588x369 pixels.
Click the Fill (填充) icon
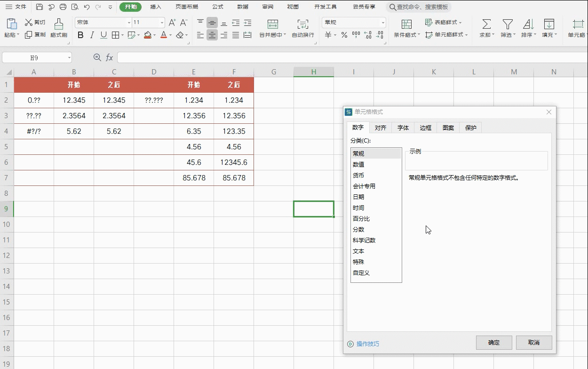[548, 27]
